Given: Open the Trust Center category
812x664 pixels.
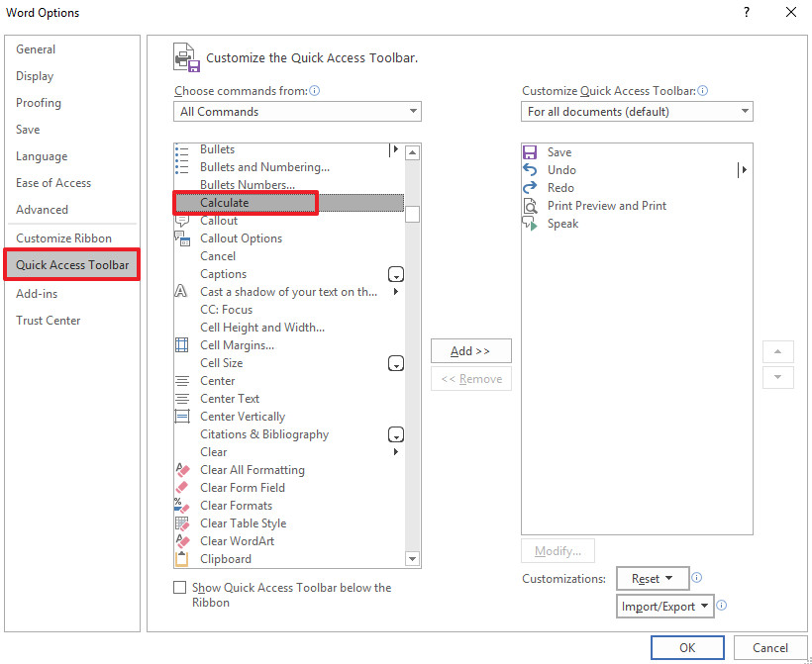Looking at the screenshot, I should coord(49,321).
